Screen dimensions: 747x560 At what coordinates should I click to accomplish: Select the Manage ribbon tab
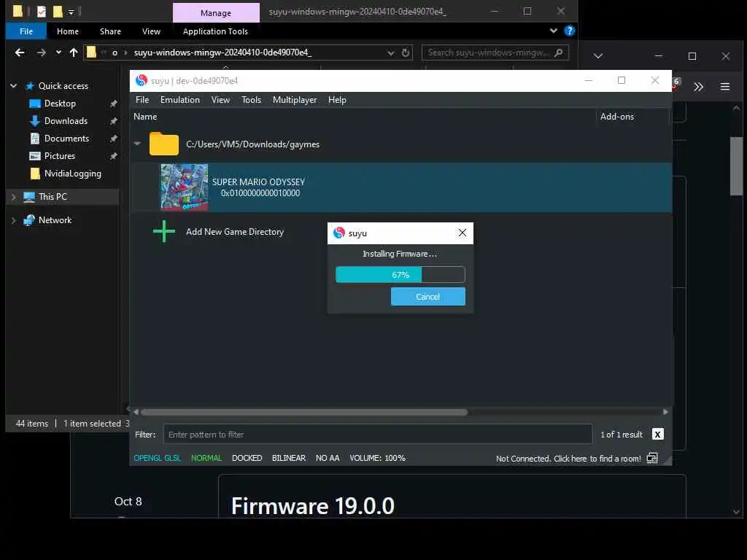216,13
